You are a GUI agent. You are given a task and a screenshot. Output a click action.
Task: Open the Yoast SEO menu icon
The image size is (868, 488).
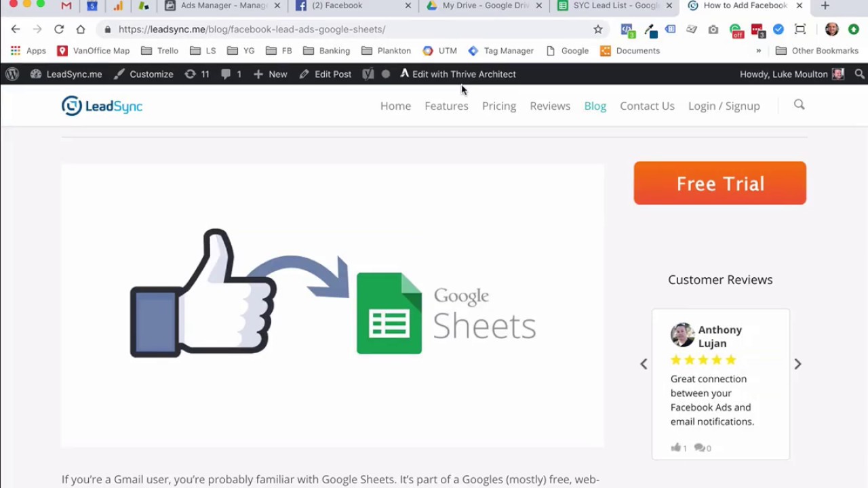(368, 74)
